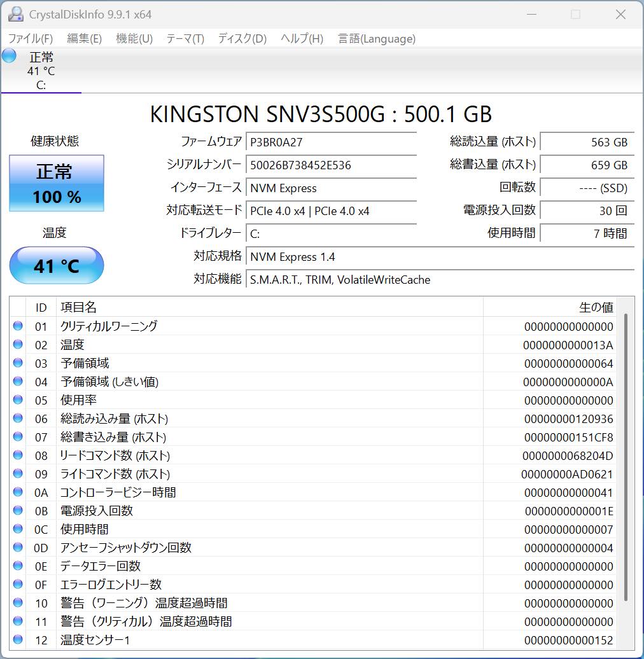Click the CrystalDiskInfo app icon in title bar

(15, 14)
